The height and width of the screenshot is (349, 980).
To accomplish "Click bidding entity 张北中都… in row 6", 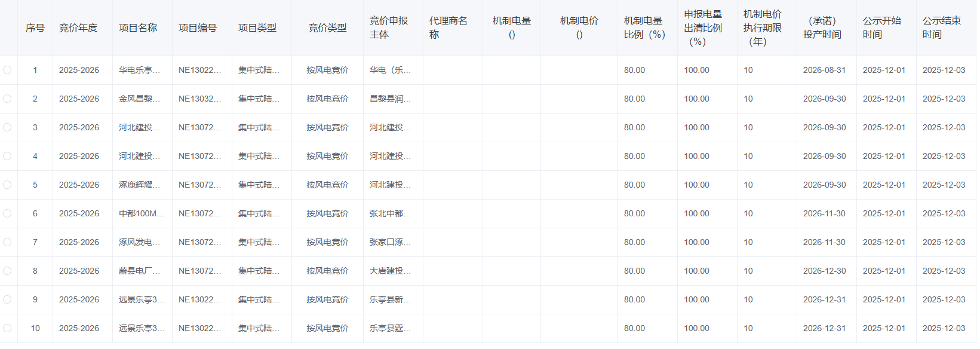I will (x=390, y=213).
